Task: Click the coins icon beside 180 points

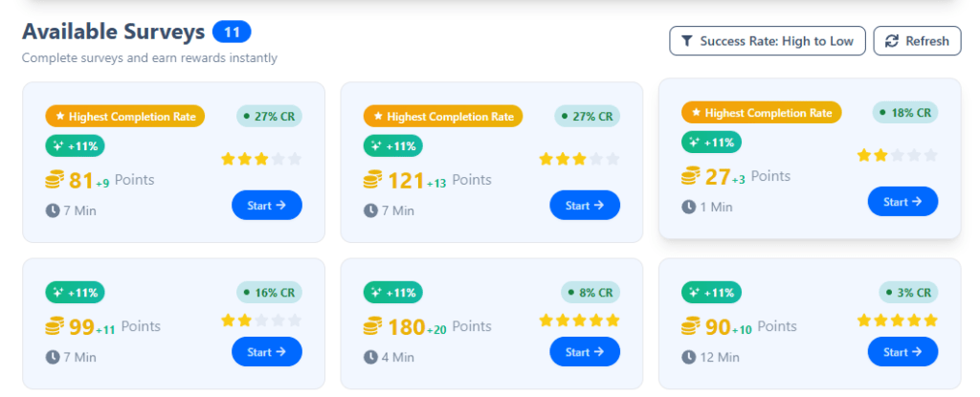Action: click(x=372, y=326)
